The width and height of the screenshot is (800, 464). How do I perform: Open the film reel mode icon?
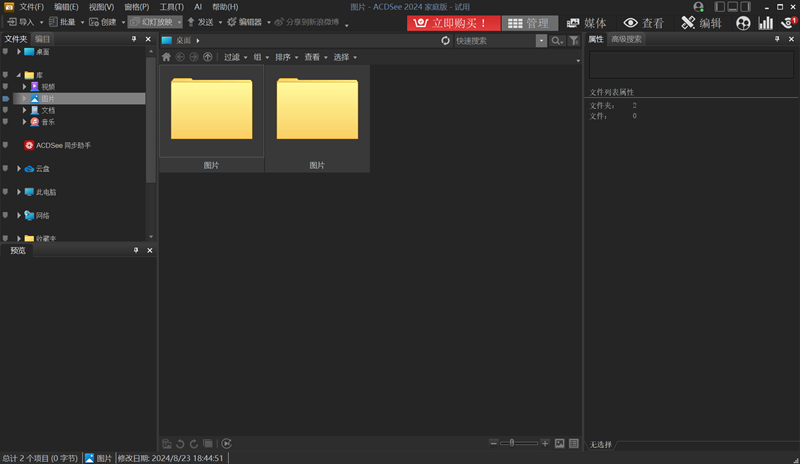point(743,23)
